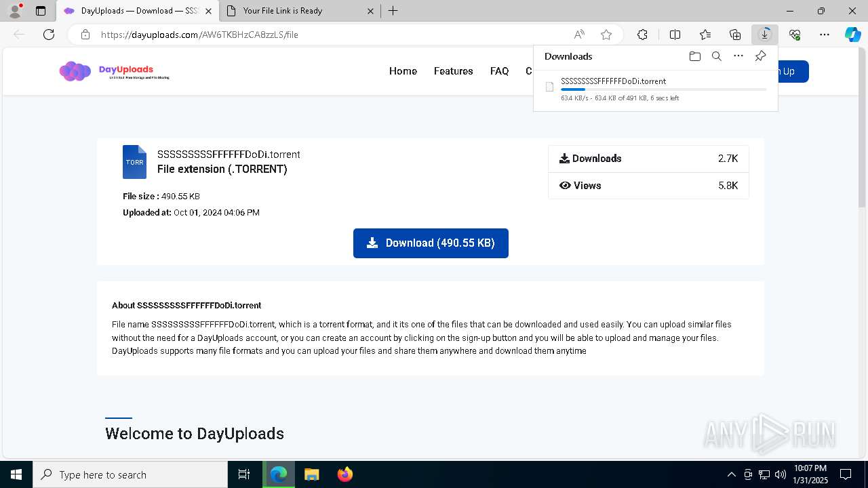Viewport: 868px width, 488px height.
Task: Click the taskbar search box
Action: [130, 474]
